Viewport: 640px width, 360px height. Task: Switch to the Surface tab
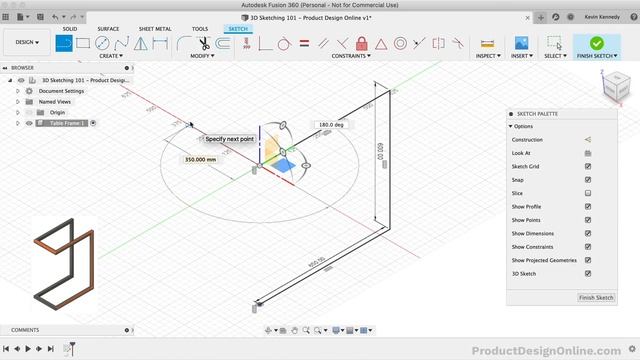tap(108, 29)
